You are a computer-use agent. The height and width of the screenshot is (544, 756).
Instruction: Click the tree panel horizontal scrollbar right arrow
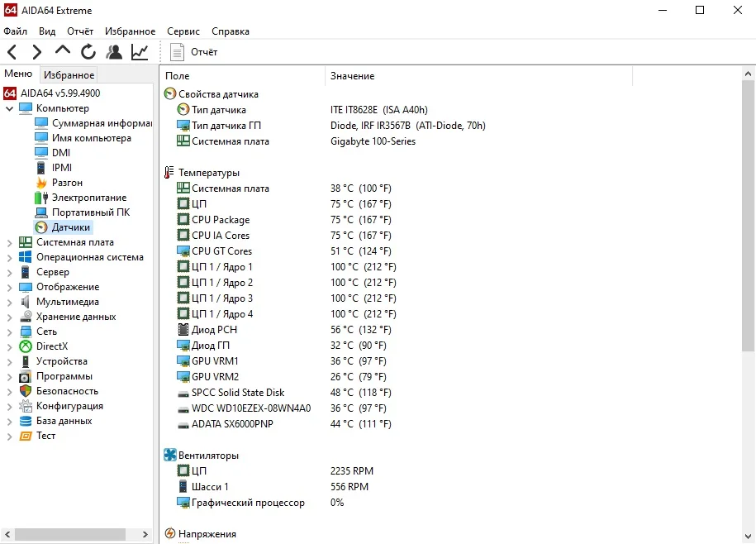tap(145, 534)
